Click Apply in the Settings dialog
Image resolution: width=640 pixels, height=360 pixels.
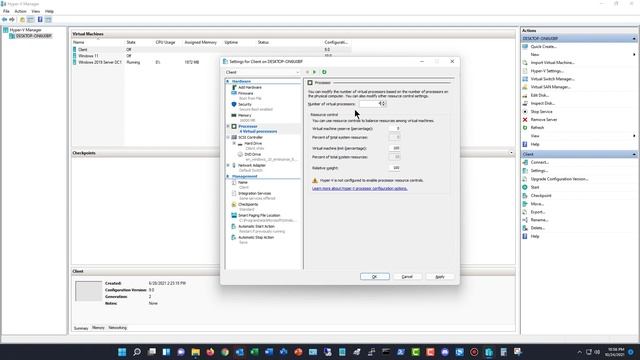(x=440, y=277)
